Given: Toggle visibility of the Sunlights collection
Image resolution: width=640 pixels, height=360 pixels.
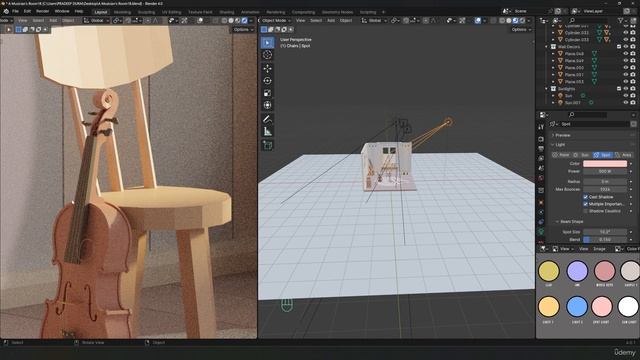Looking at the screenshot, I should tap(626, 89).
